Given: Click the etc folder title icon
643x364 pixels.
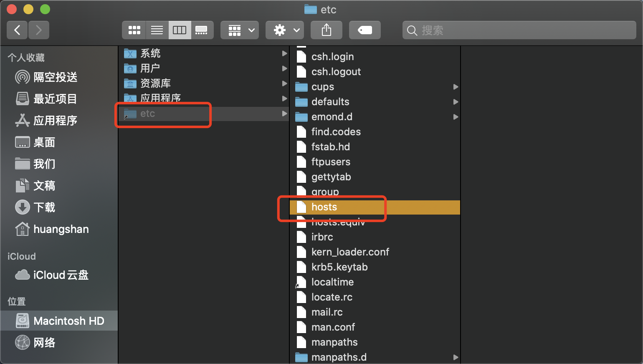Looking at the screenshot, I should pos(311,9).
